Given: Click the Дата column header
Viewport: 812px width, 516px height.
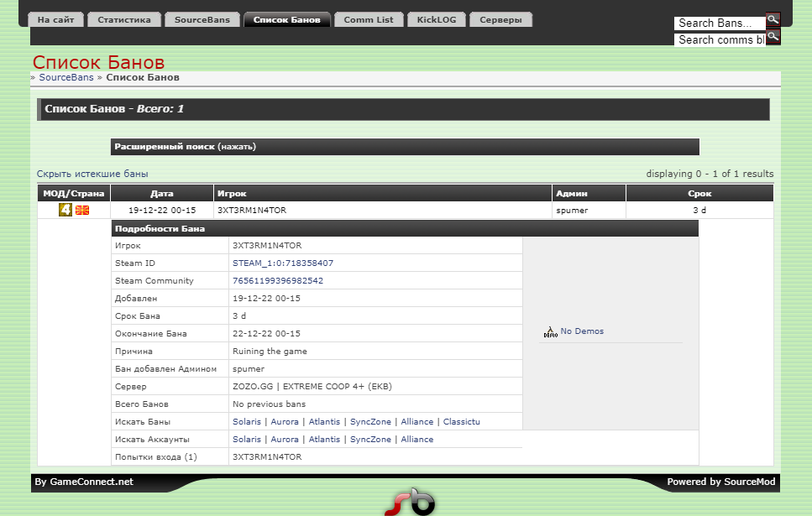Looking at the screenshot, I should point(161,193).
